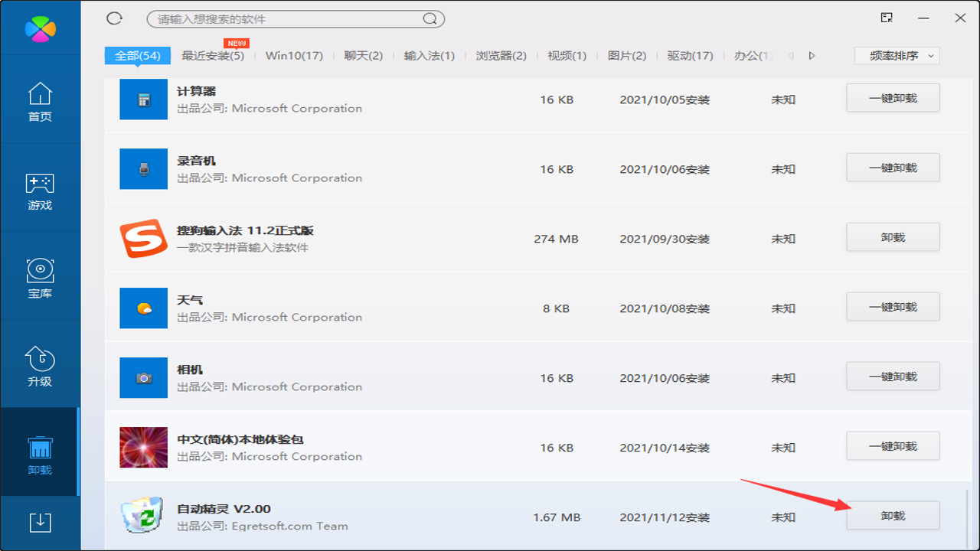The image size is (980, 551).
Task: Click the 2021/10/14安装 date
Action: [665, 448]
